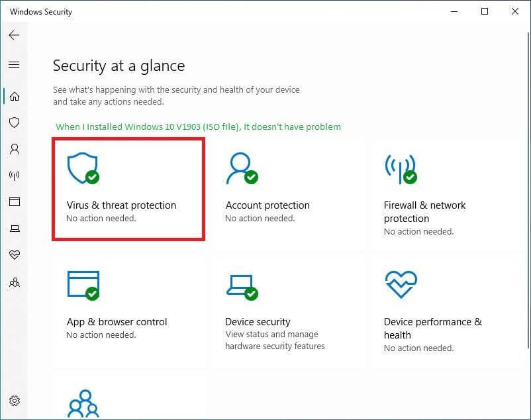
Task: Open the Device security tile
Action: pos(287,310)
